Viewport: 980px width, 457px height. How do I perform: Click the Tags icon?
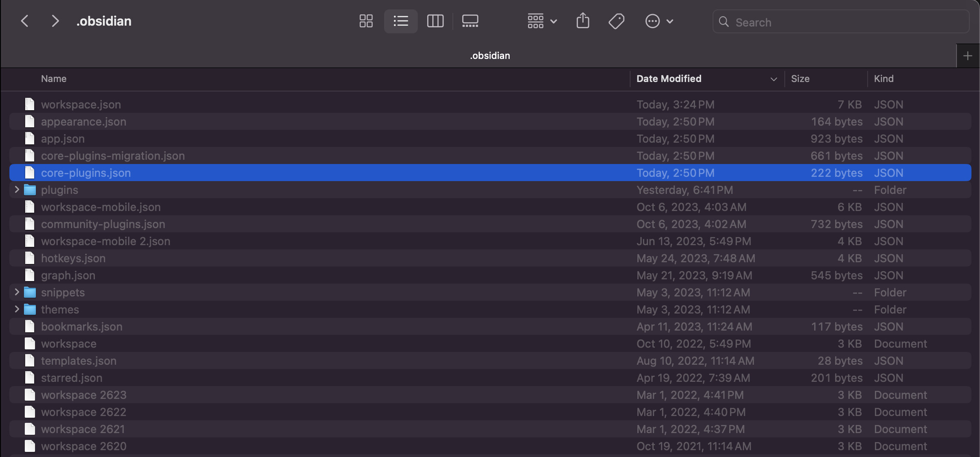click(x=616, y=21)
